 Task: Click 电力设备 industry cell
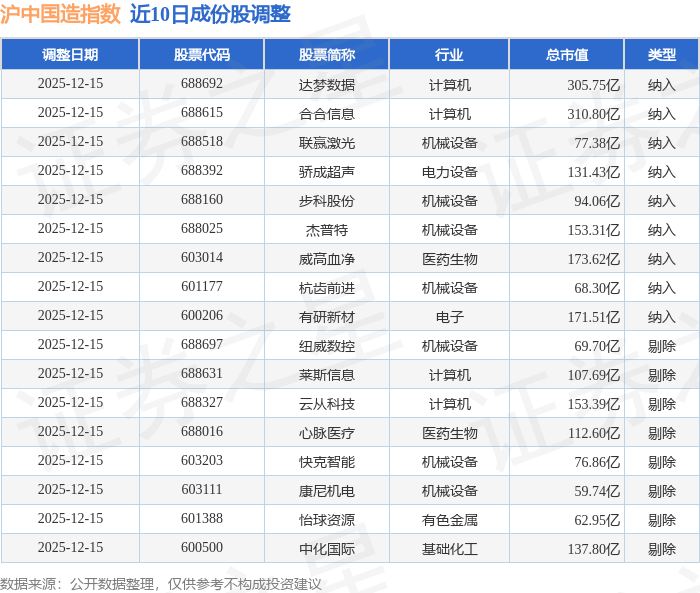pos(450,171)
